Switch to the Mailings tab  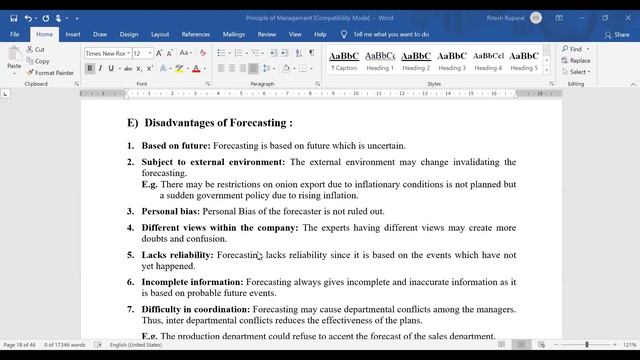coord(234,34)
